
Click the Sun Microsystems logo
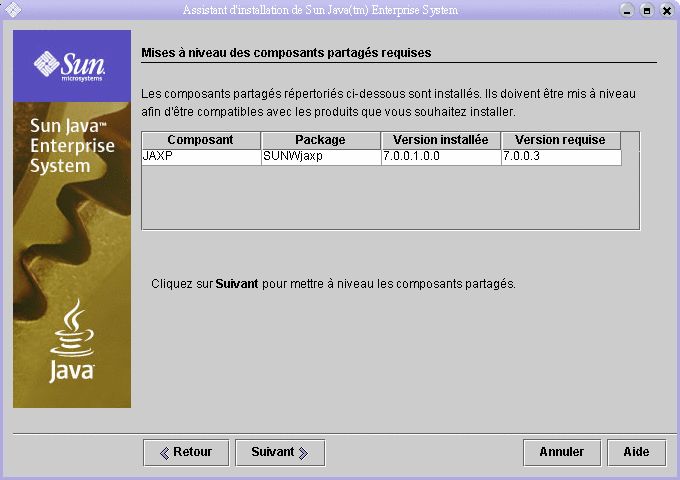coord(69,66)
